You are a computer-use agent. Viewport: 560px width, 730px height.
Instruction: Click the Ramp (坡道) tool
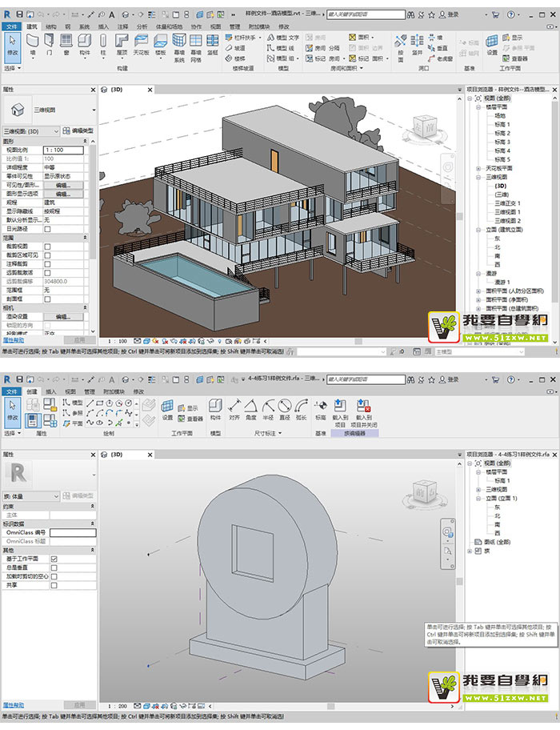coord(235,48)
